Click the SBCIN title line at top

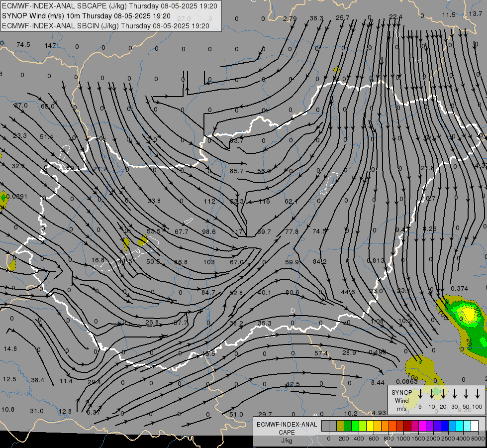pyautogui.click(x=105, y=26)
